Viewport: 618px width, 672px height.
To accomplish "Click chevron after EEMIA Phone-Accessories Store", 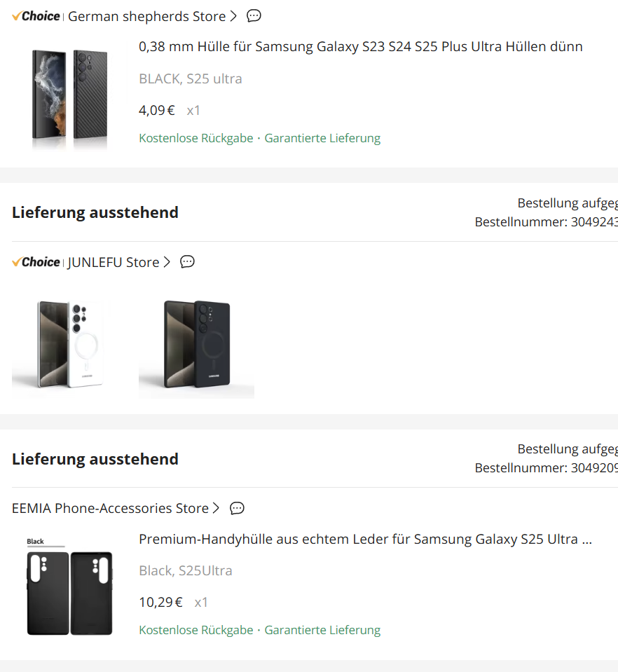I will tap(216, 508).
